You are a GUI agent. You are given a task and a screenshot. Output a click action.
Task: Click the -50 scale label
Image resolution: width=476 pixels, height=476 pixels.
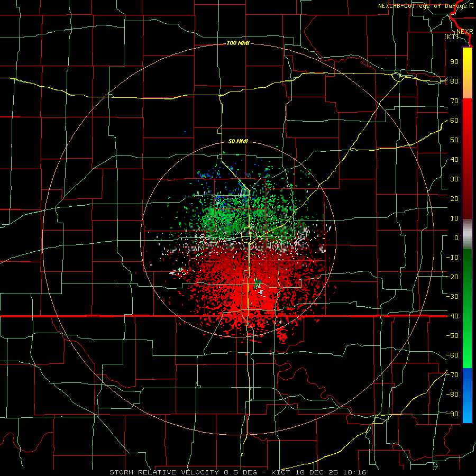[452, 336]
